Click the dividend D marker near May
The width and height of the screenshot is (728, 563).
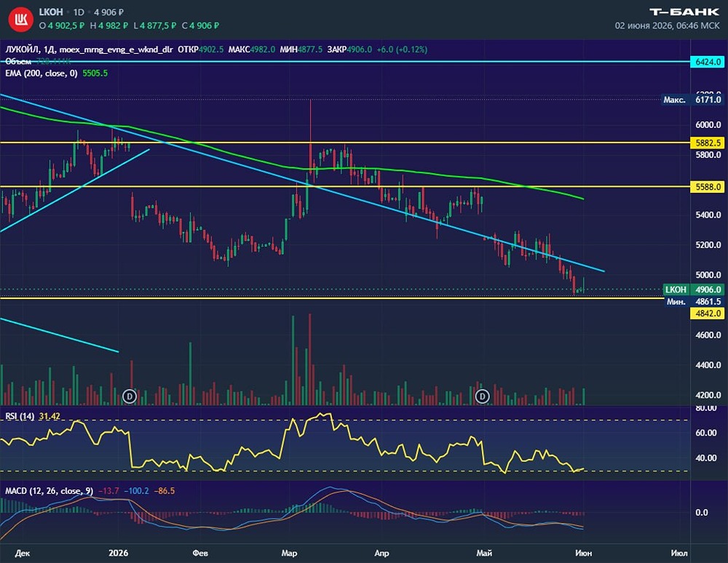click(483, 396)
